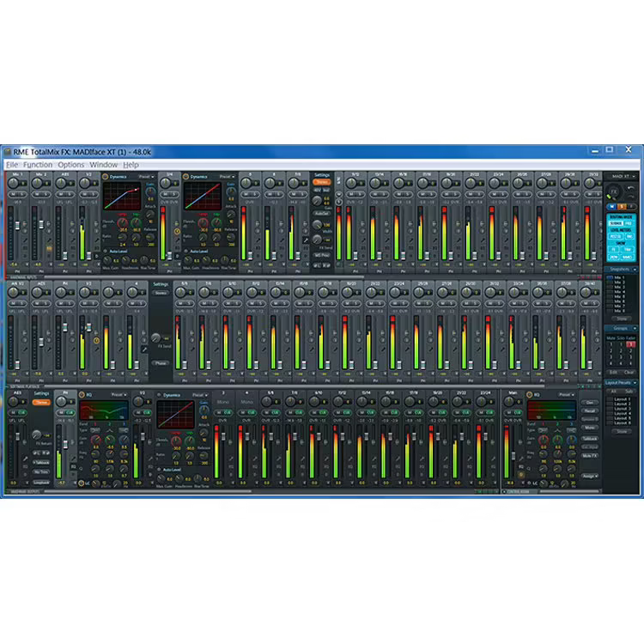This screenshot has height=644, width=644.
Task: Open the Options menu
Action: coord(70,164)
